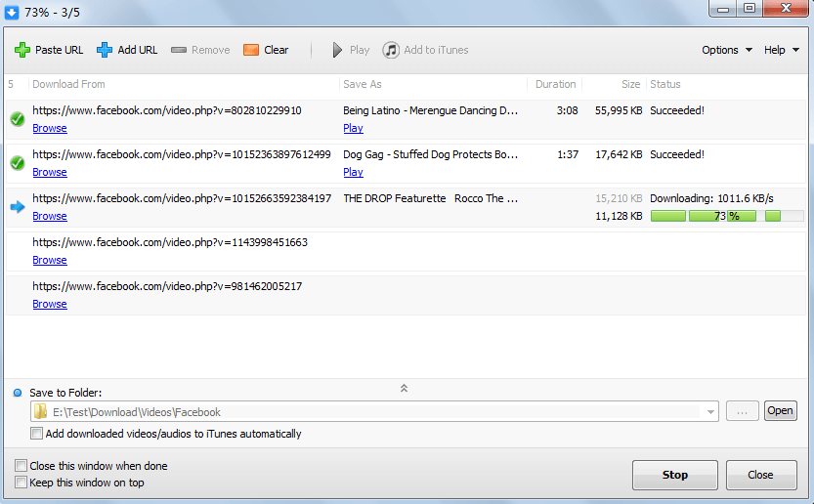The height and width of the screenshot is (504, 814).
Task: Click THE DROP Featurette Rocco The title
Action: (x=430, y=198)
